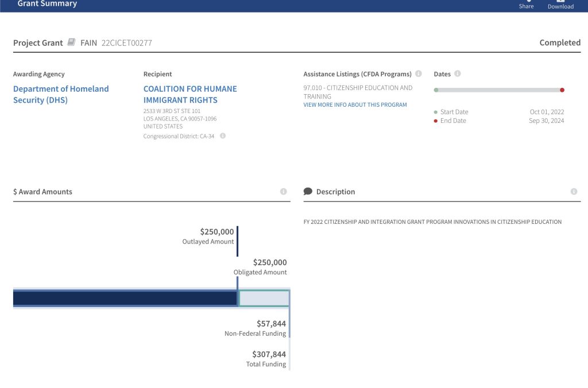Click the Description section info icon
The height and width of the screenshot is (388, 588).
coord(574,192)
